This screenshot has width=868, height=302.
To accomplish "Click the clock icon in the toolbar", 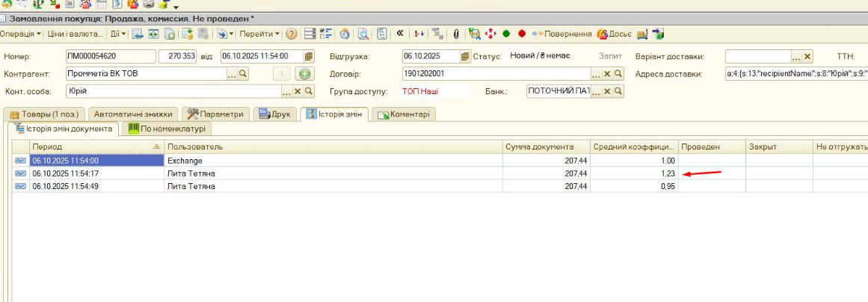I will point(345,34).
